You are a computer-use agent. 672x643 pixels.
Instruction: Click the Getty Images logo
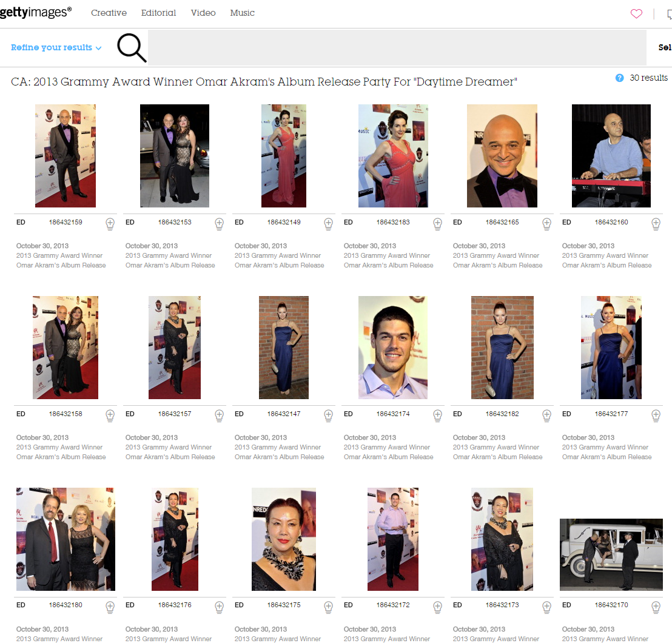click(x=36, y=12)
